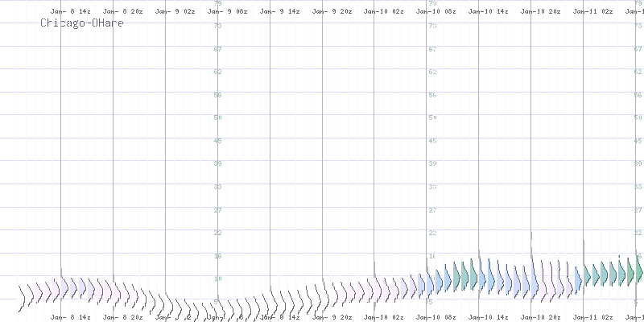Select Jan-10 08z on the bottom time axis
This screenshot has width=644, height=322.
click(436, 318)
